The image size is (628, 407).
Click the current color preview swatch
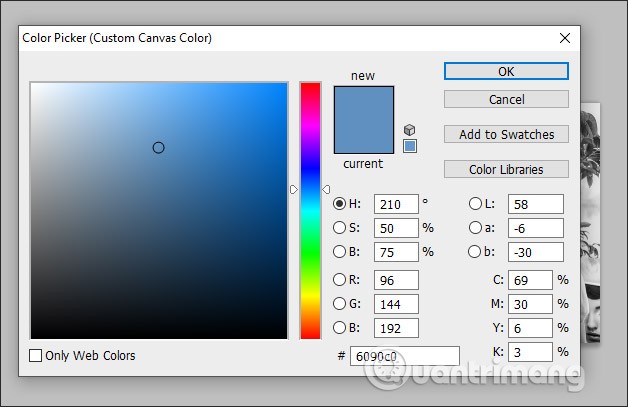point(363,138)
